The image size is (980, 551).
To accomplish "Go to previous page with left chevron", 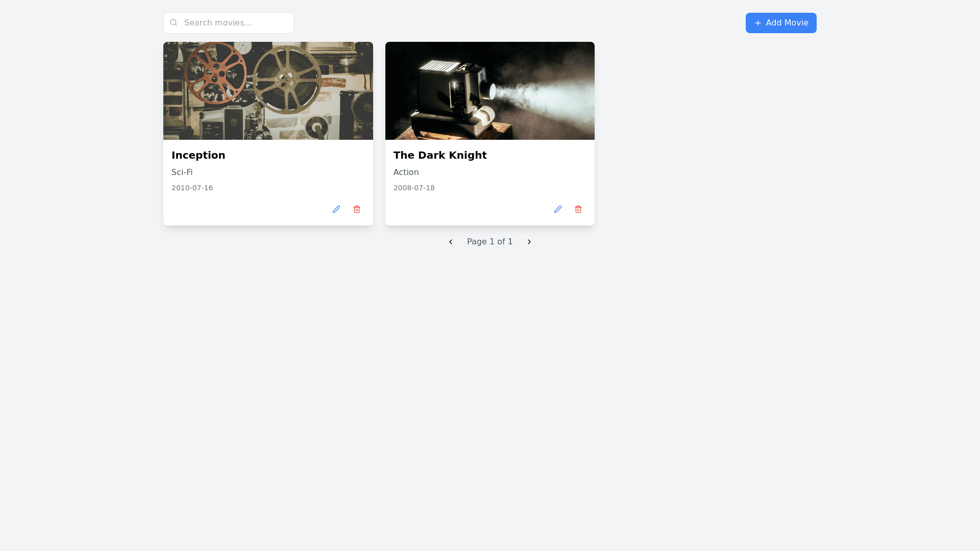I will coord(451,242).
